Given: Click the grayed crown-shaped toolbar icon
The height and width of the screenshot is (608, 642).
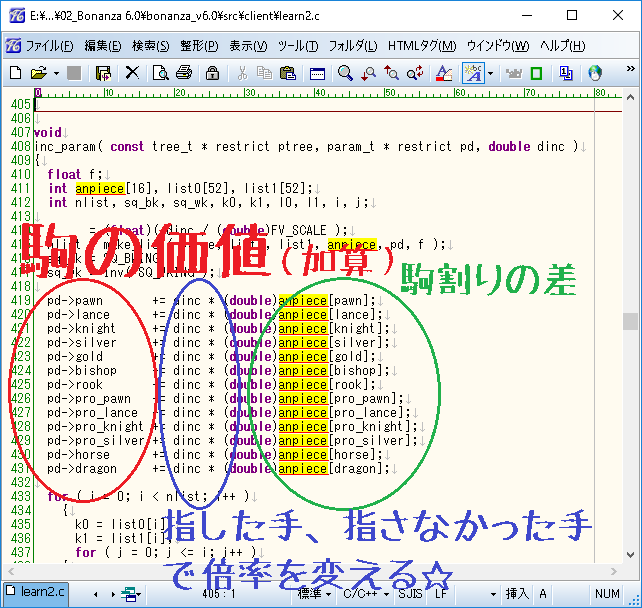Looking at the screenshot, I should coord(513,74).
